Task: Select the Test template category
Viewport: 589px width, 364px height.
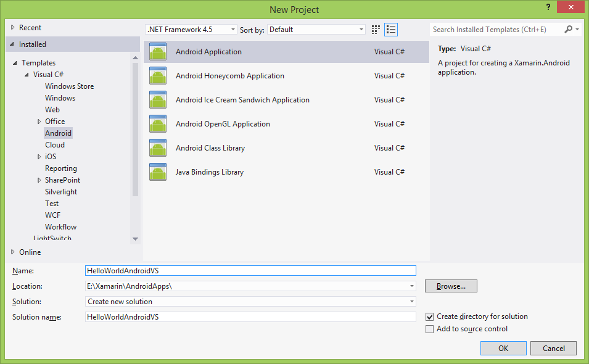Action: click(52, 204)
